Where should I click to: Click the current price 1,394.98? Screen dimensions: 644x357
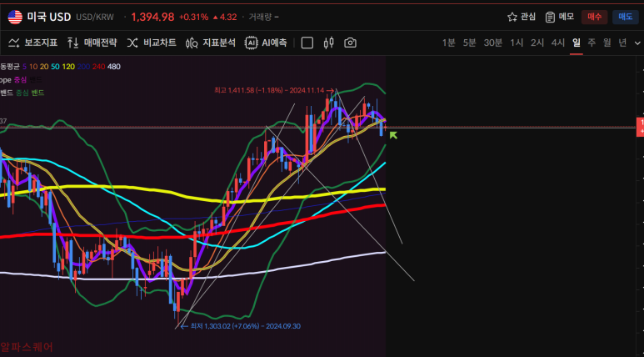pyautogui.click(x=152, y=17)
